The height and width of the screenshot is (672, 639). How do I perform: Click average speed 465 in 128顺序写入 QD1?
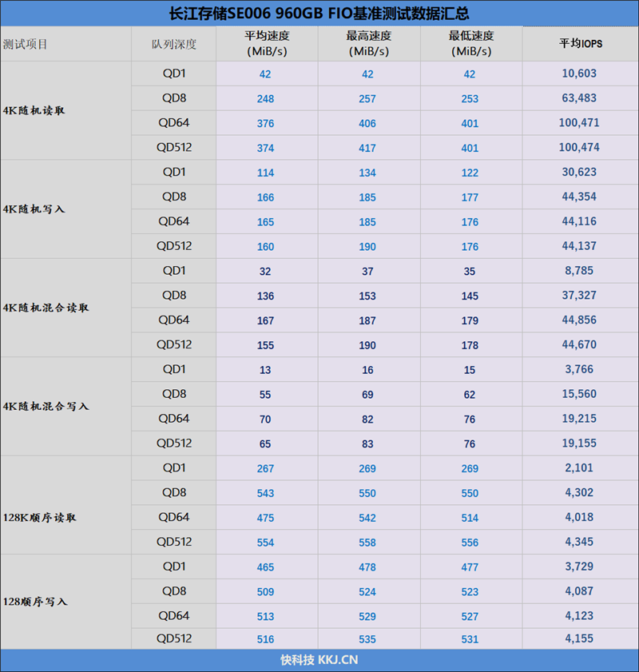(x=265, y=567)
